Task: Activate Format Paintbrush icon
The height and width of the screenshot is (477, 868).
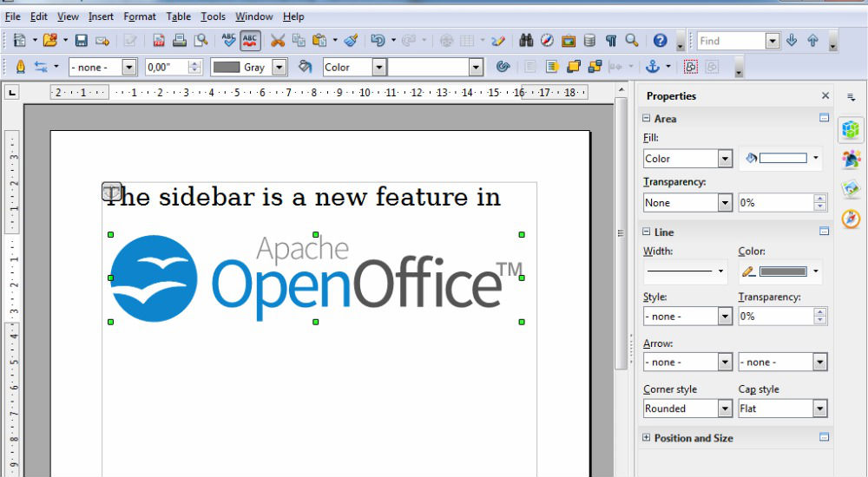Action: click(351, 41)
